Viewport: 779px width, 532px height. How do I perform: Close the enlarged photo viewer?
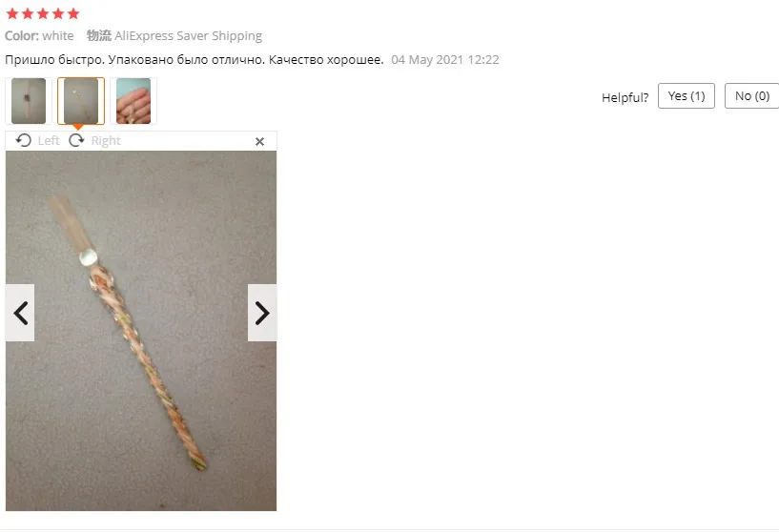click(259, 141)
